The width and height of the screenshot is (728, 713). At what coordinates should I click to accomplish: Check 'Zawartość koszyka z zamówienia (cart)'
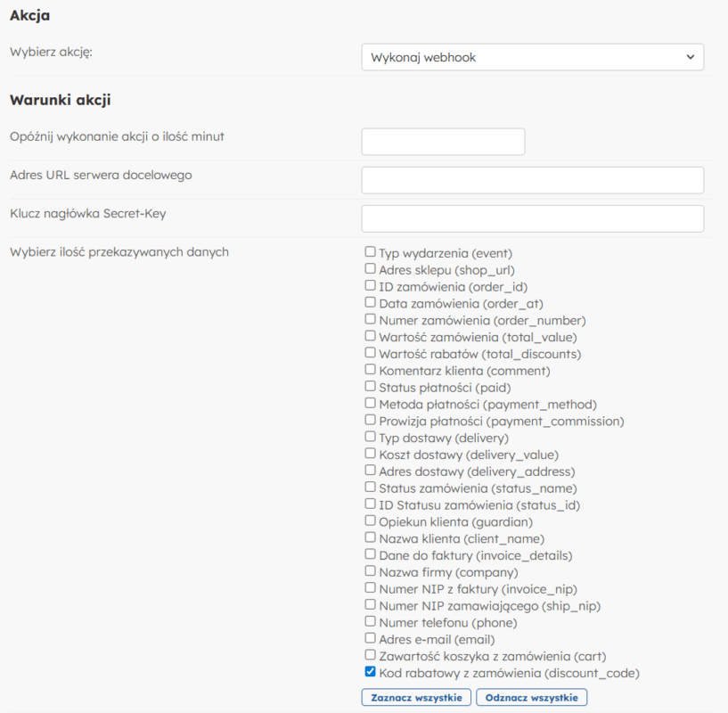(370, 656)
